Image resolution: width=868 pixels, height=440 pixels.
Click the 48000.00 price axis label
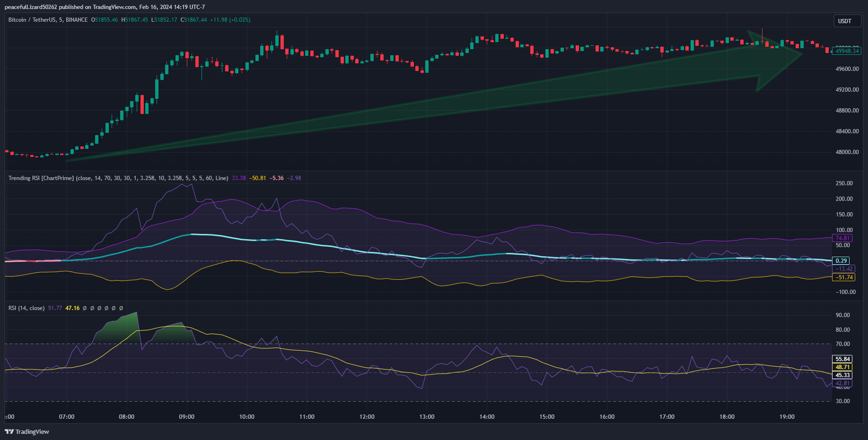tap(847, 152)
